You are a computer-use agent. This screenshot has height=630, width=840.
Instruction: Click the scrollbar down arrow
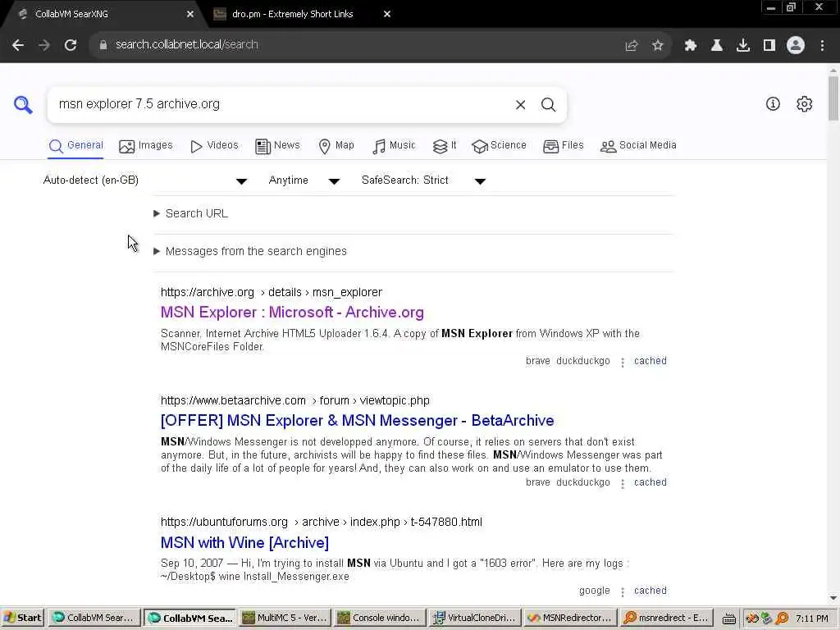coord(833,598)
